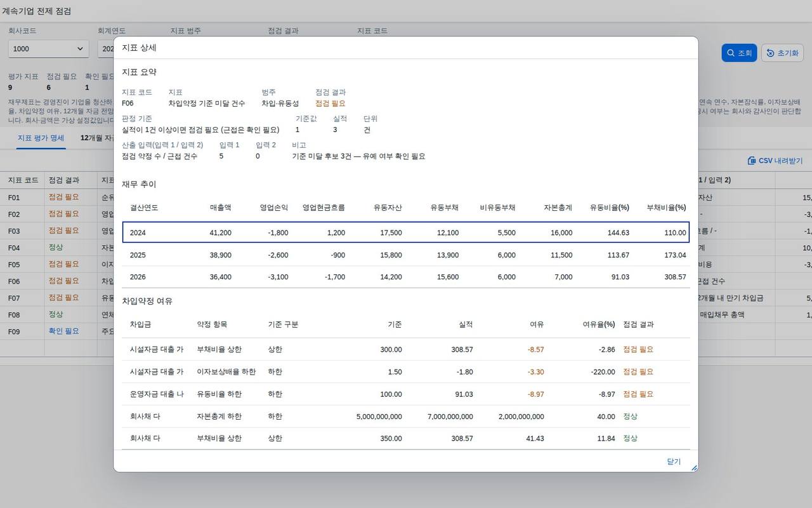This screenshot has height=508, width=812.
Task: Click the 자본총계 column header
Action: pyautogui.click(x=558, y=207)
